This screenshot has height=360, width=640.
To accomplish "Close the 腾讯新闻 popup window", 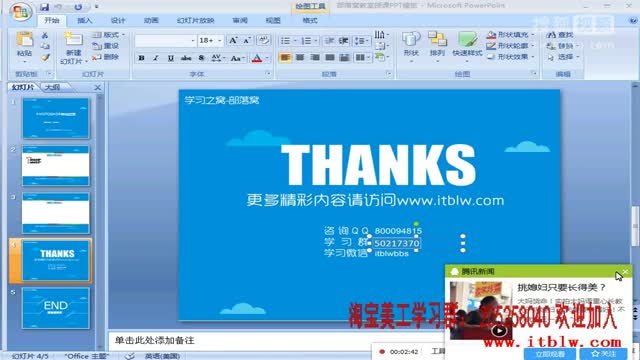I will tap(625, 271).
